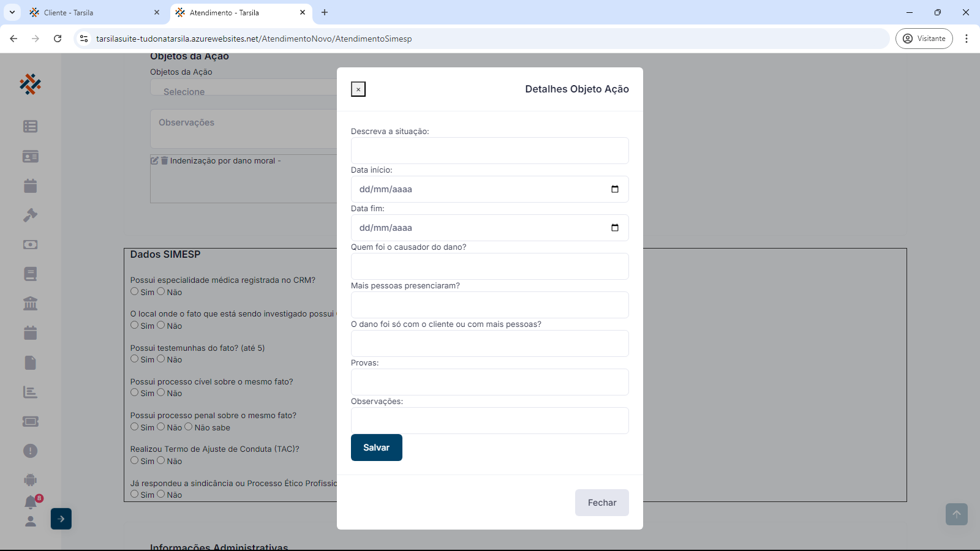Choose Não sabe for processo penal

tap(189, 427)
